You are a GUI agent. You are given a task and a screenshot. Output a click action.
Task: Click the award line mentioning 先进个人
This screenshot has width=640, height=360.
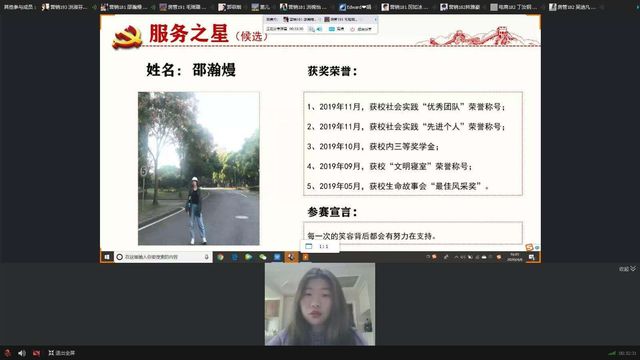406,127
